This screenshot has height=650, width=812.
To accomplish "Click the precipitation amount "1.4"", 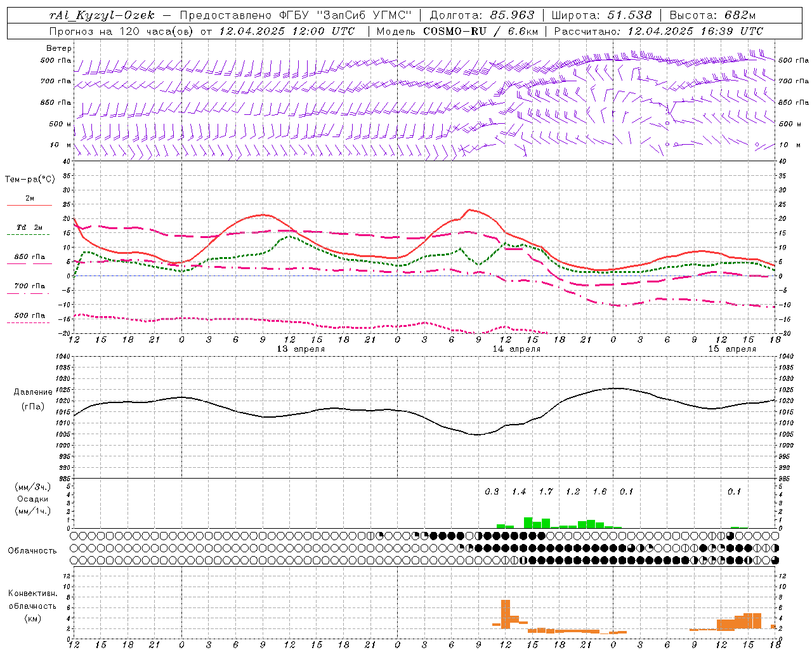I will 519,492.
